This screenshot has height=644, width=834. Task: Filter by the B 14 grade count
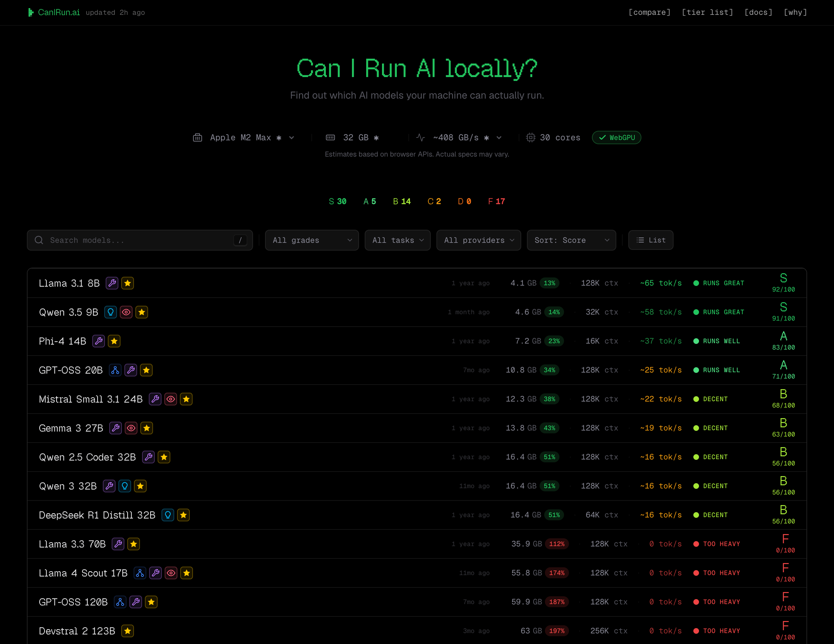(x=402, y=201)
